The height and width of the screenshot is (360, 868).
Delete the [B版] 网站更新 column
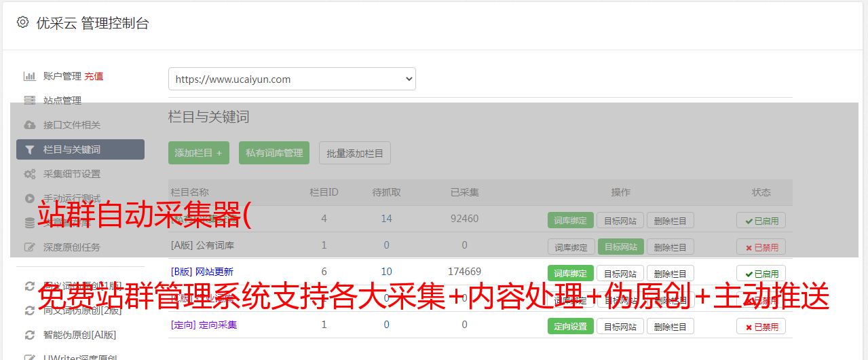coord(671,273)
